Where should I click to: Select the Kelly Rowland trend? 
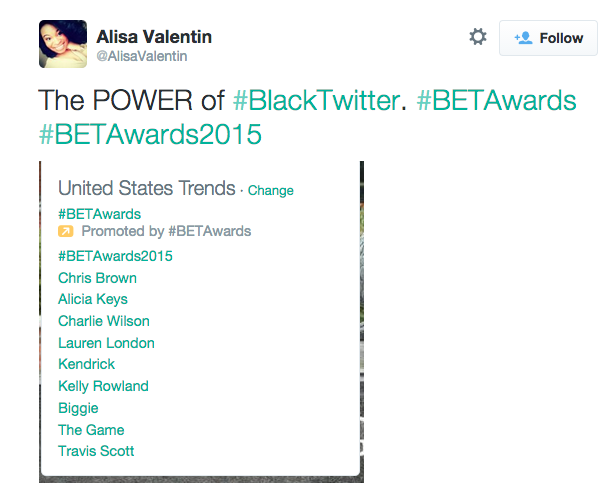103,386
